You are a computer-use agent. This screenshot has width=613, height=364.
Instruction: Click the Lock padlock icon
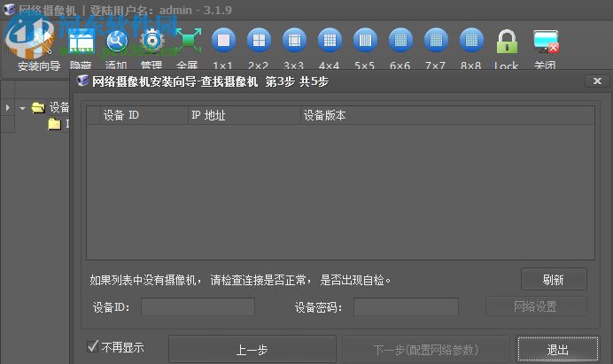point(507,42)
